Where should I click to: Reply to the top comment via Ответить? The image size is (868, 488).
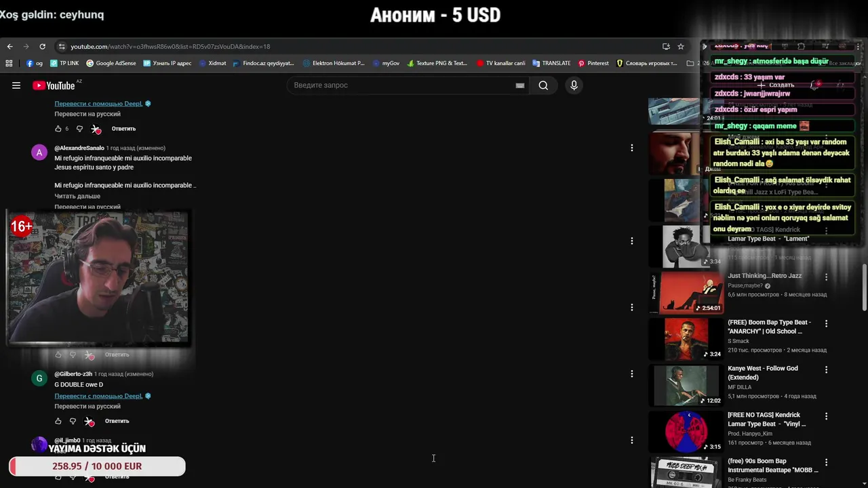coord(123,129)
